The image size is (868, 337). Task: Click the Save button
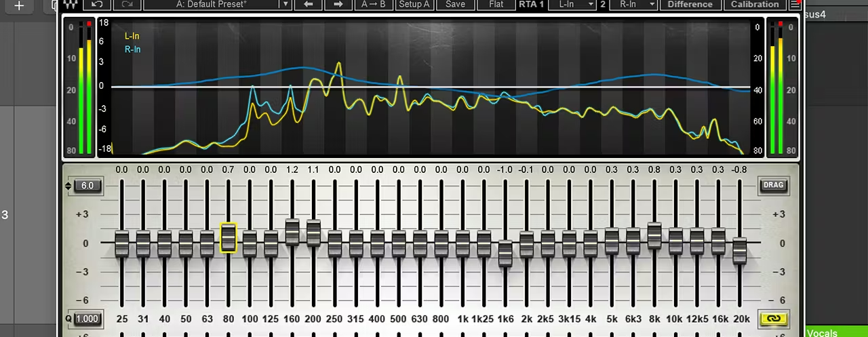455,4
